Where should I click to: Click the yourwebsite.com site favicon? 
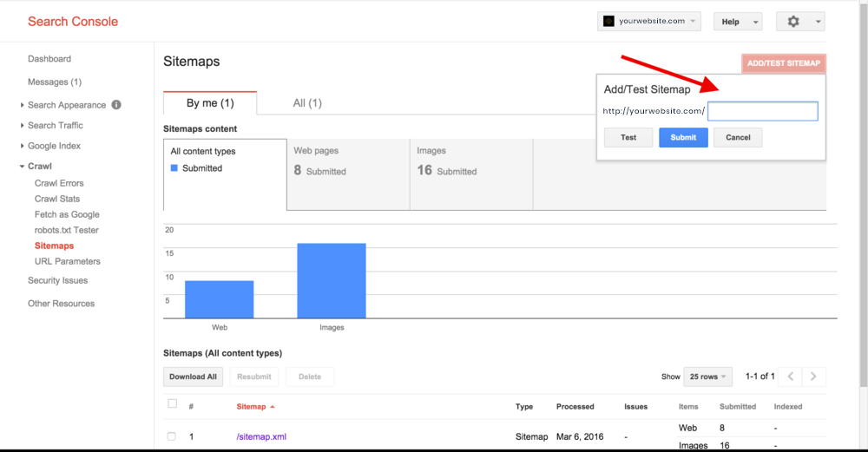[x=608, y=22]
